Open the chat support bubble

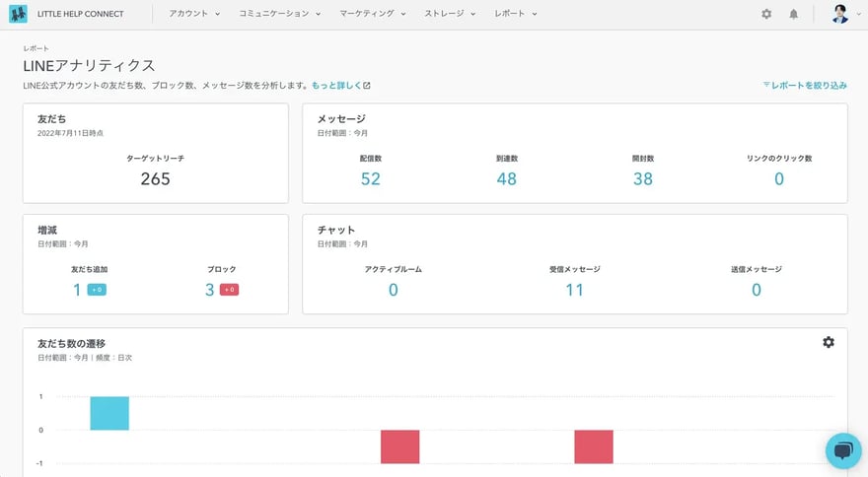click(843, 450)
